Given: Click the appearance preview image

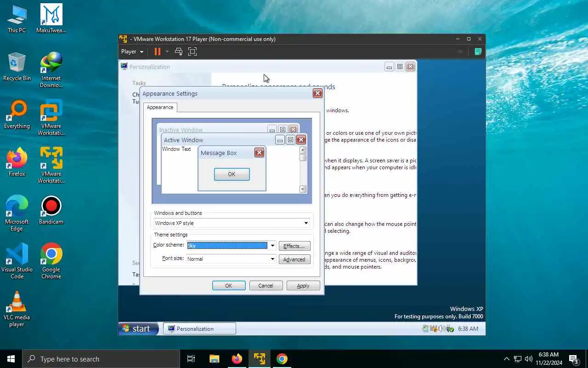Looking at the screenshot, I should [232, 161].
